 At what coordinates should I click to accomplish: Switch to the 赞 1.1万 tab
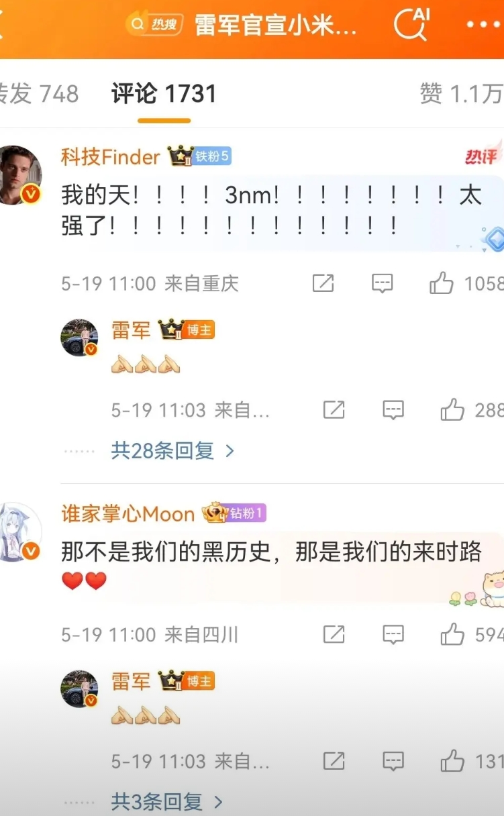[462, 94]
